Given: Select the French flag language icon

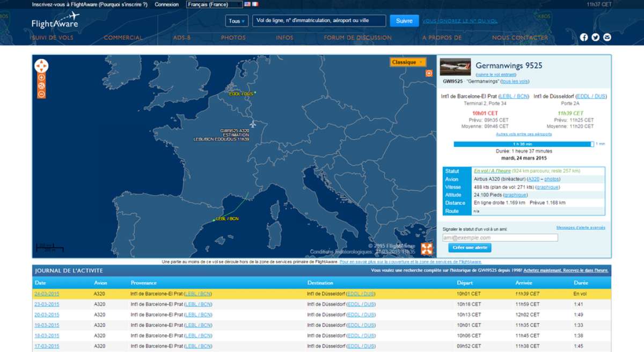Looking at the screenshot, I should tap(255, 4).
